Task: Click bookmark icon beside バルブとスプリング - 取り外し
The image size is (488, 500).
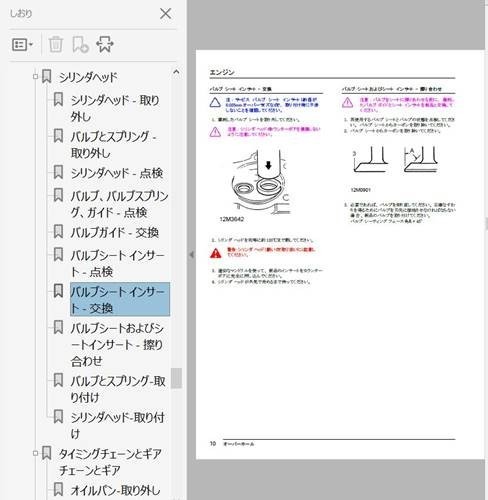Action: 58,136
